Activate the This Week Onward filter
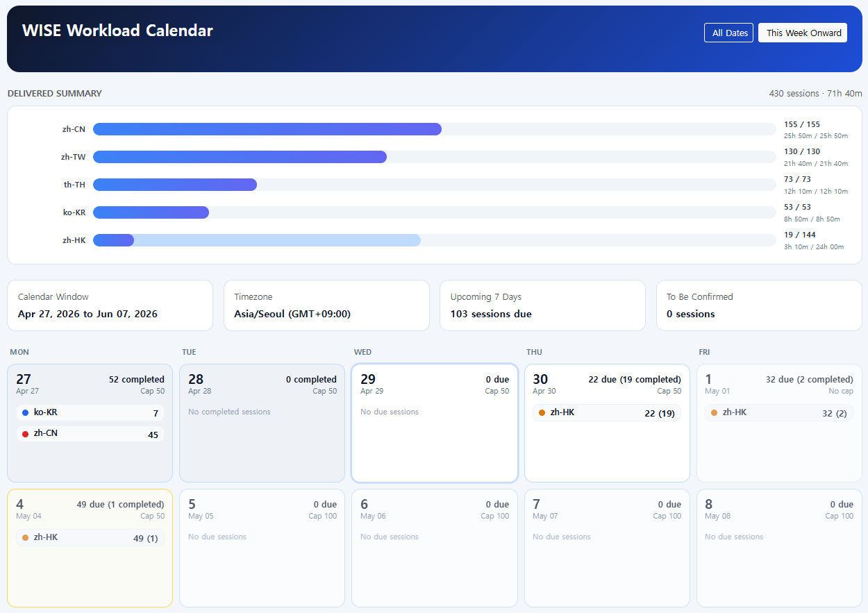Image resolution: width=868 pixels, height=613 pixels. (803, 33)
